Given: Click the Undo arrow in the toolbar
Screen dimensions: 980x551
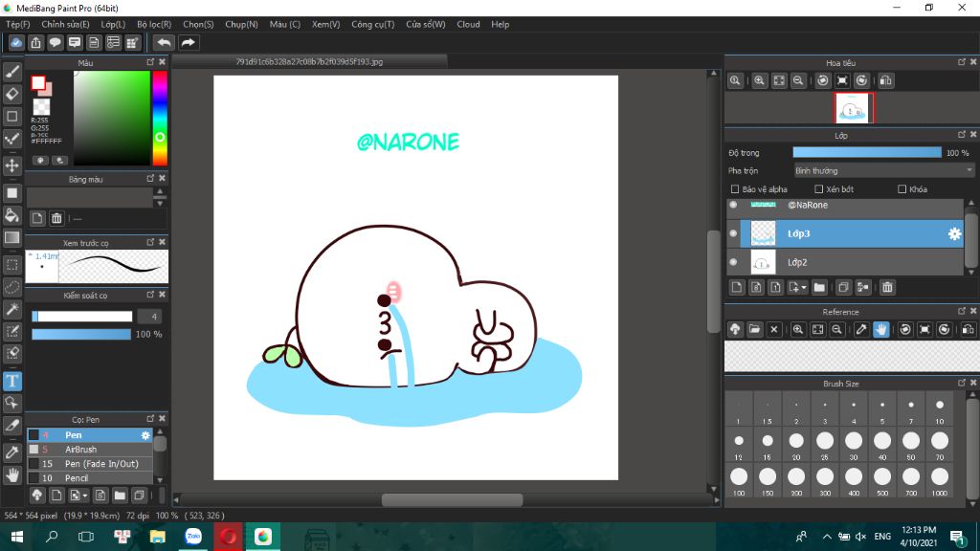Looking at the screenshot, I should pyautogui.click(x=164, y=42).
